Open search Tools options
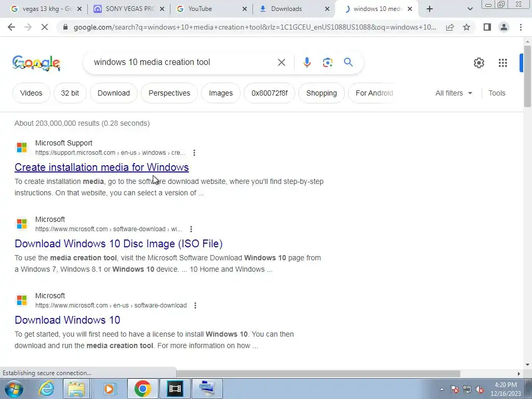The height and width of the screenshot is (399, 532). (497, 93)
